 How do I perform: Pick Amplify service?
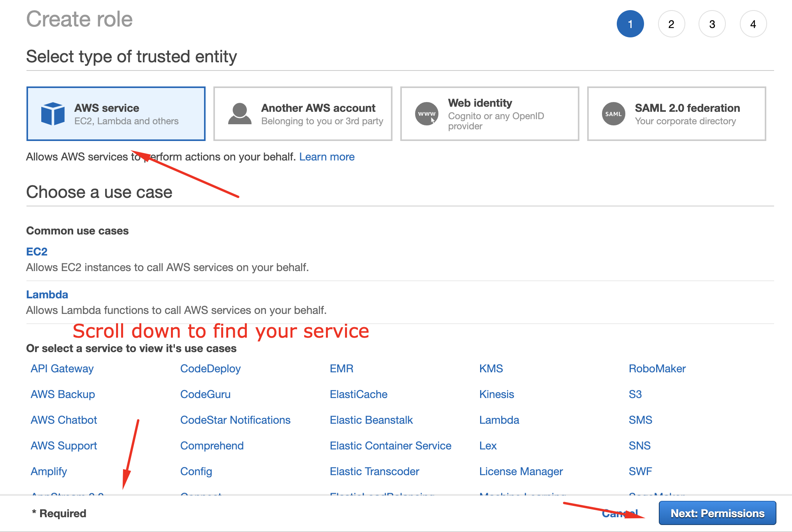pyautogui.click(x=49, y=471)
